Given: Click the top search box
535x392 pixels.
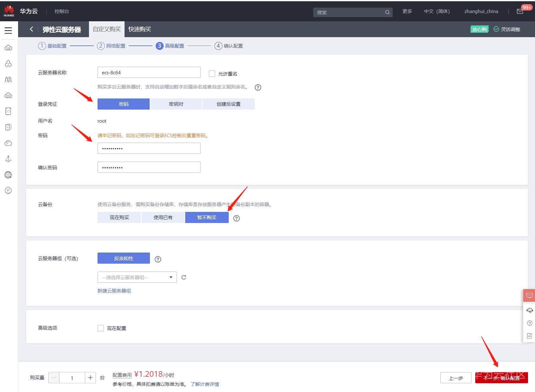Looking at the screenshot, I should [x=353, y=12].
